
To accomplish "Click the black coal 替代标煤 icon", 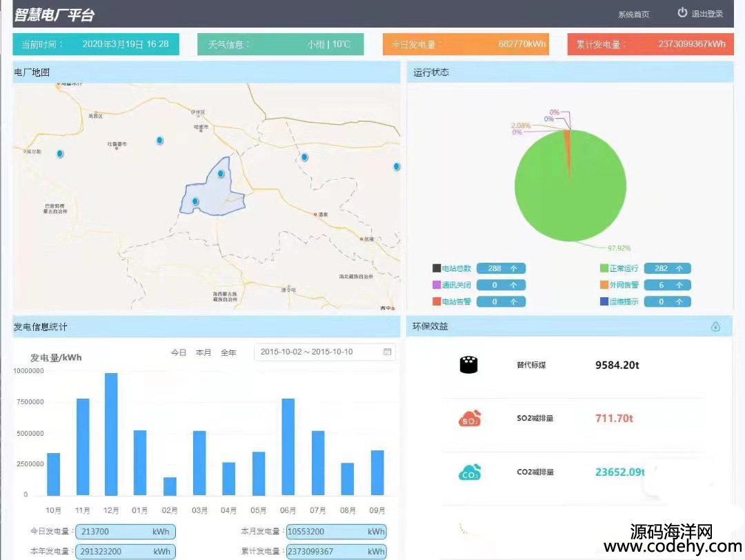I will tap(468, 365).
